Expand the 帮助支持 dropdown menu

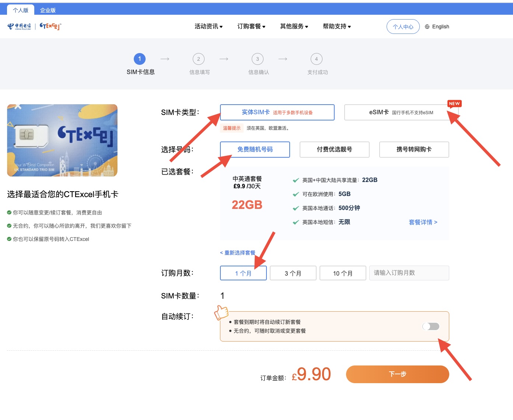[x=337, y=27]
